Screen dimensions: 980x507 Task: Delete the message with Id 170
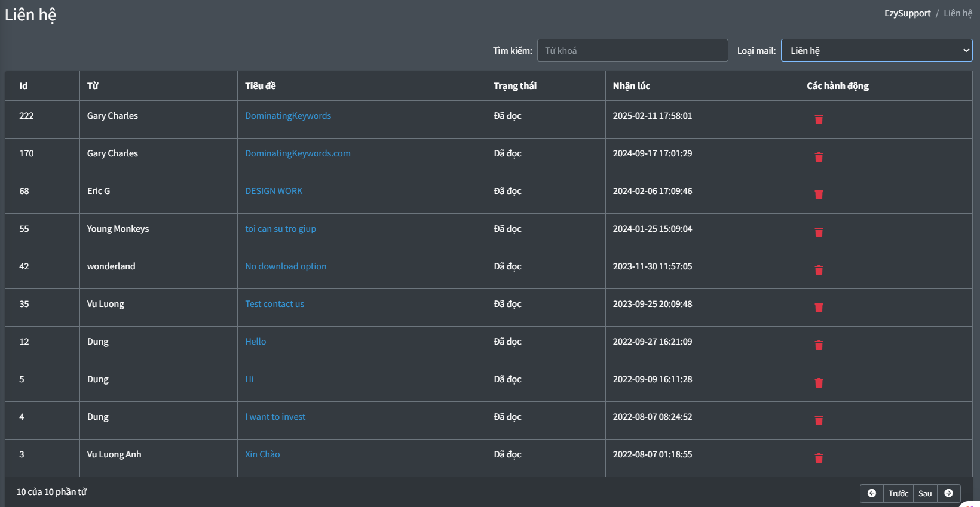pos(819,157)
